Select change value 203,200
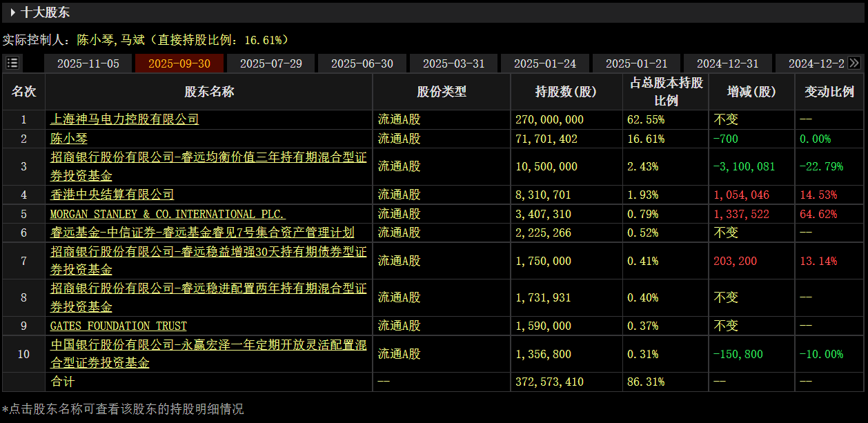This screenshot has width=868, height=423. tap(736, 261)
